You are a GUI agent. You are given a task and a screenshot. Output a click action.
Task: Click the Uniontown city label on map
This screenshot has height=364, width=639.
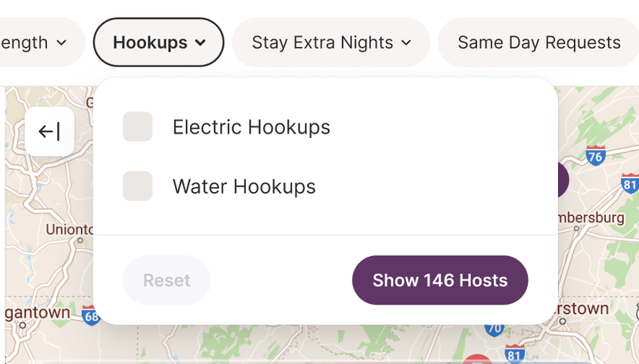coord(69,229)
